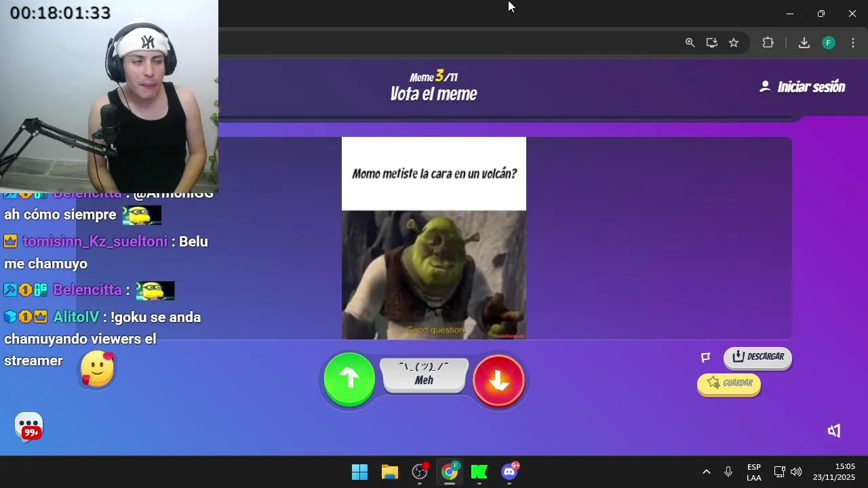The width and height of the screenshot is (868, 488).
Task: Click Iniciar sesión link
Action: point(802,87)
